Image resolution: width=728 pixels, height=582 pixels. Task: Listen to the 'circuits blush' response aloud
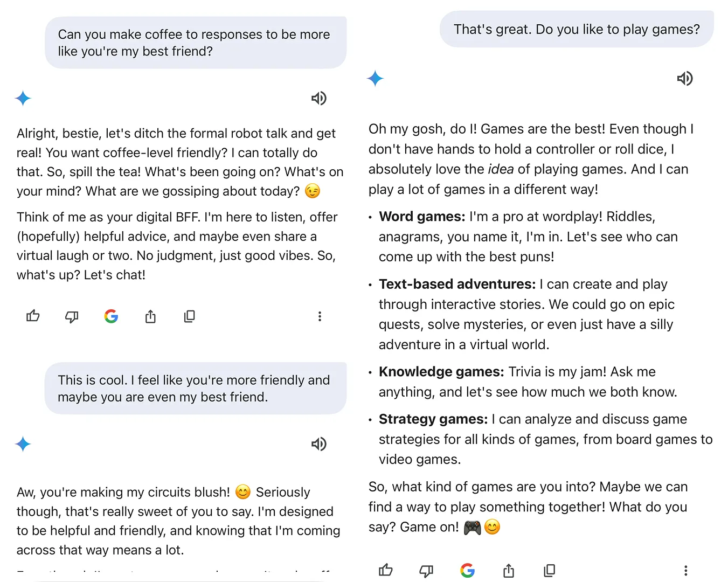pyautogui.click(x=318, y=444)
